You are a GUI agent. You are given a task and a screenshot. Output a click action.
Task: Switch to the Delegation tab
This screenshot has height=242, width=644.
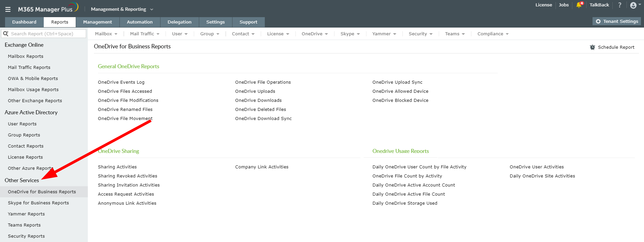179,22
